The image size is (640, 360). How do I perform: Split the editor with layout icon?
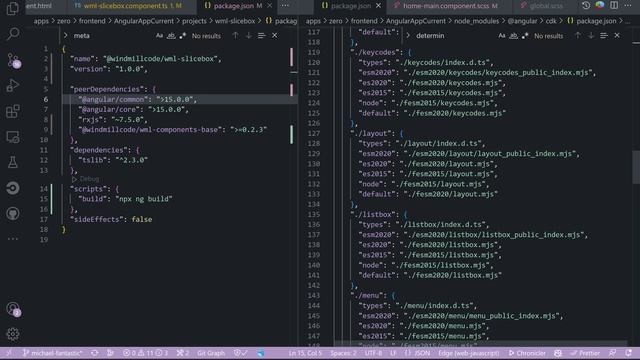tap(614, 6)
